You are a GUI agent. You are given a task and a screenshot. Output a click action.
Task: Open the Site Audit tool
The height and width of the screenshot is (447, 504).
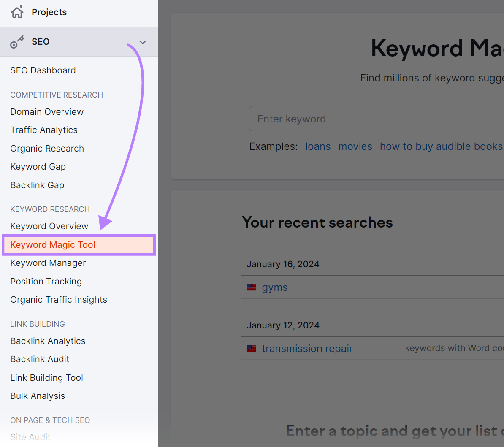[x=30, y=437]
